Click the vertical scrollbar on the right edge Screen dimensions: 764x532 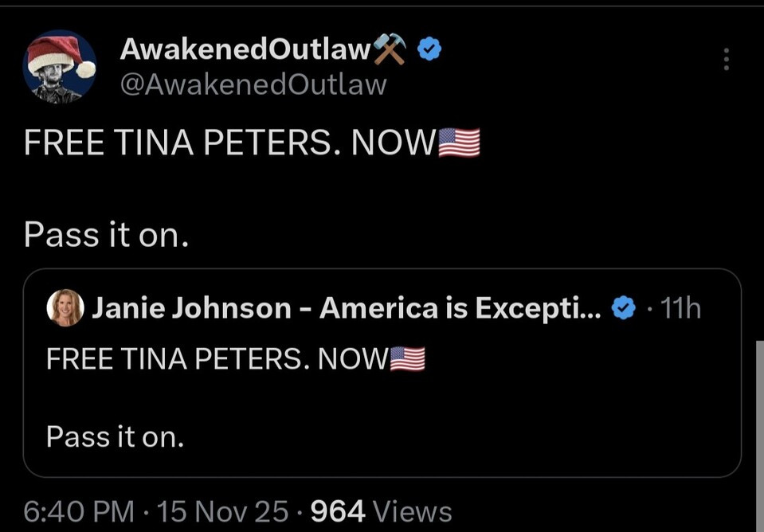(x=759, y=430)
